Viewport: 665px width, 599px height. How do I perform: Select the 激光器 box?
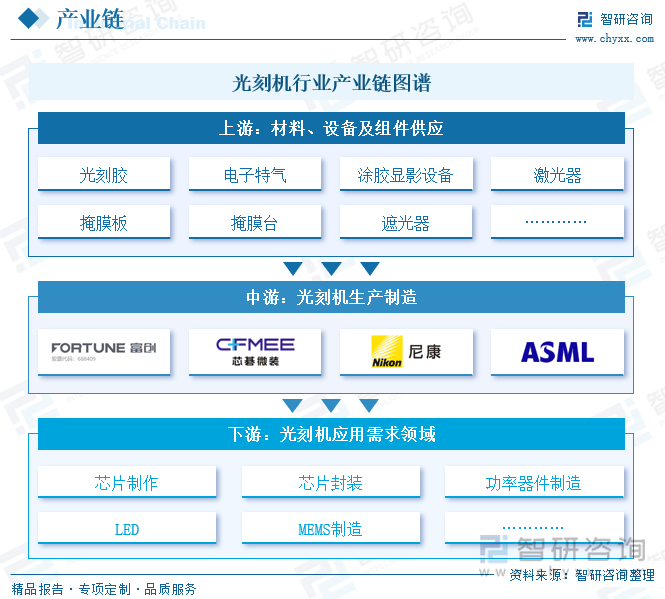557,174
